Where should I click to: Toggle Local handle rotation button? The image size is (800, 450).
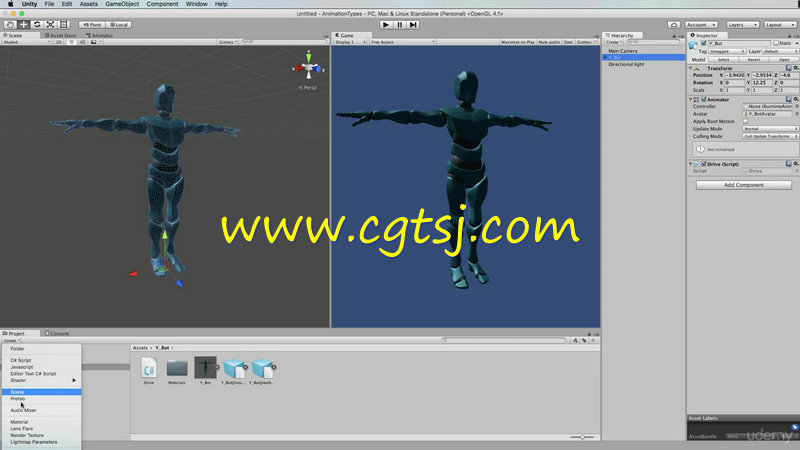[x=119, y=24]
